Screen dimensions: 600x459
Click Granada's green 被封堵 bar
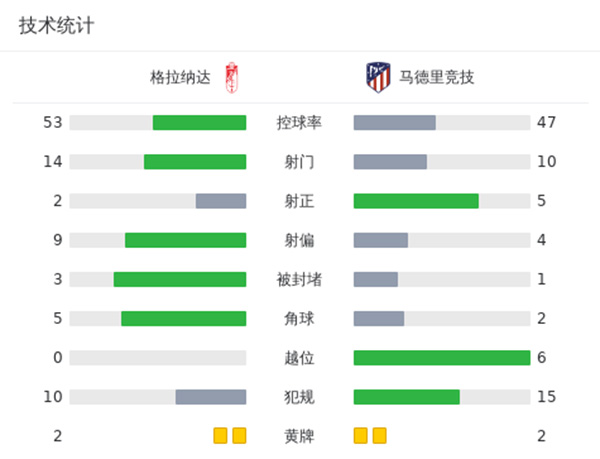click(180, 279)
